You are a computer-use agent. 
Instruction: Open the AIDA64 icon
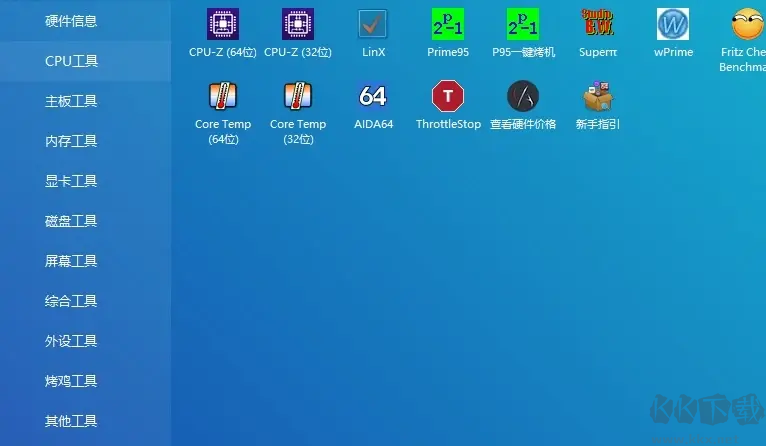(373, 96)
